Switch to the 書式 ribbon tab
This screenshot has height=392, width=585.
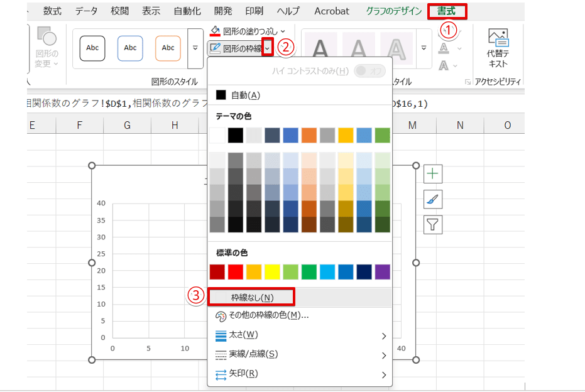[447, 11]
